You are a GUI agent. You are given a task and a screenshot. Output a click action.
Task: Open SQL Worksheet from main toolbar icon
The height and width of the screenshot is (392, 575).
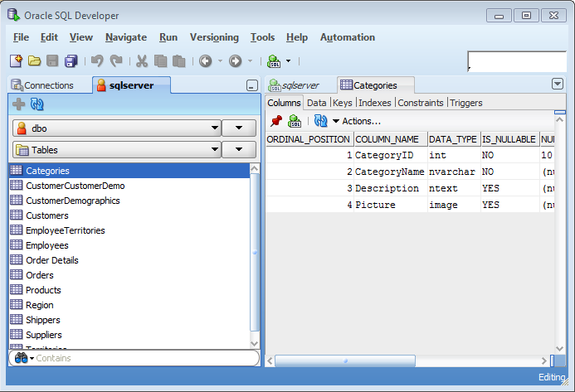274,60
